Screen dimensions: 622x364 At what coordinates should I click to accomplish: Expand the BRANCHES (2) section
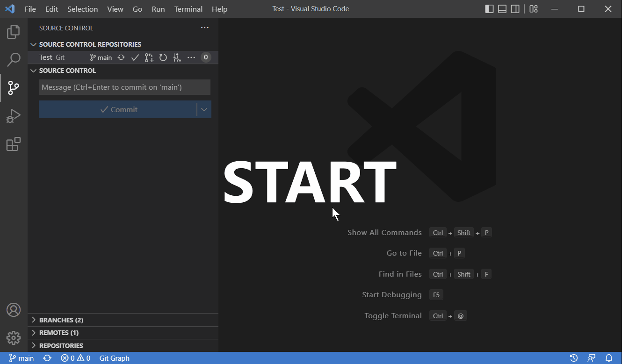[x=123, y=320]
